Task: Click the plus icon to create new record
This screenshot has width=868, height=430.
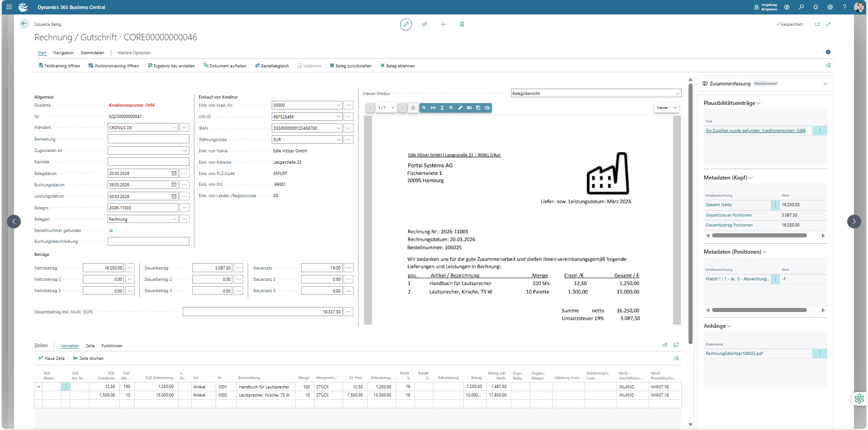Action: click(443, 24)
